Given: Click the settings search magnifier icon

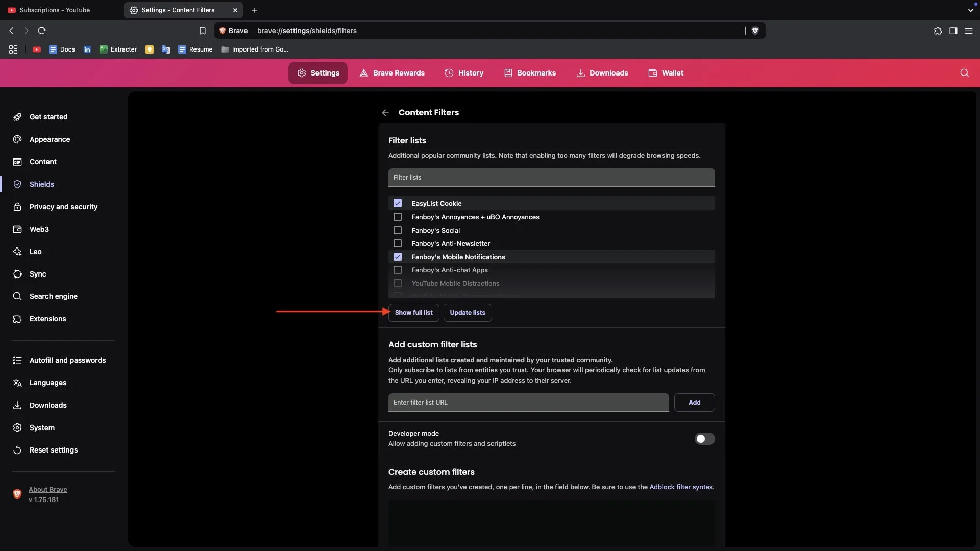Looking at the screenshot, I should (x=964, y=73).
